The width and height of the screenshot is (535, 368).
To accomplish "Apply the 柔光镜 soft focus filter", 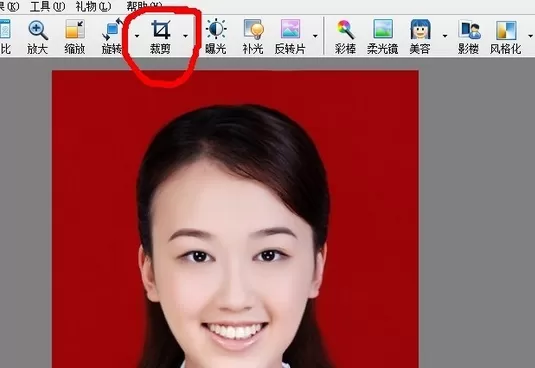I will (382, 37).
